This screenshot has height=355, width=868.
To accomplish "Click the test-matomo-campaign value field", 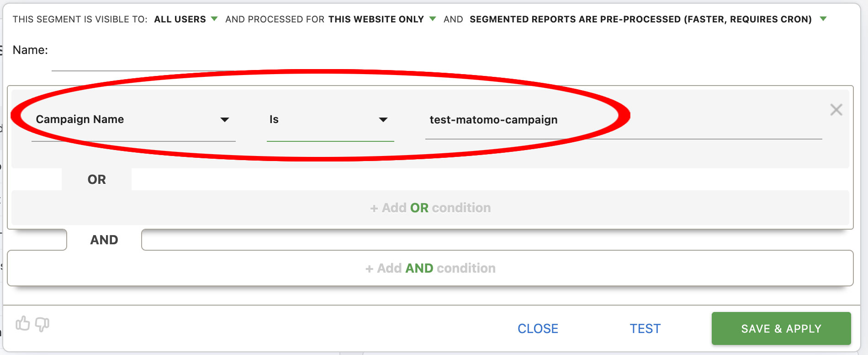I will pos(624,120).
